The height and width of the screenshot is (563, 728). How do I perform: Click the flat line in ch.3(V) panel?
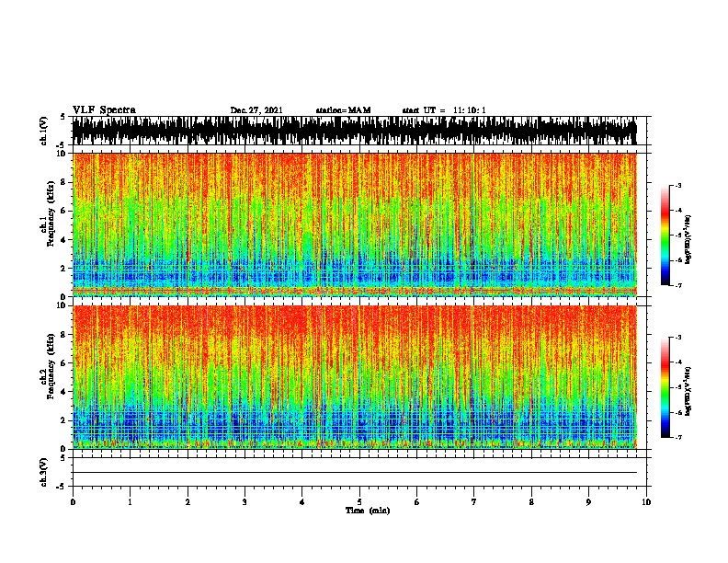click(354, 473)
